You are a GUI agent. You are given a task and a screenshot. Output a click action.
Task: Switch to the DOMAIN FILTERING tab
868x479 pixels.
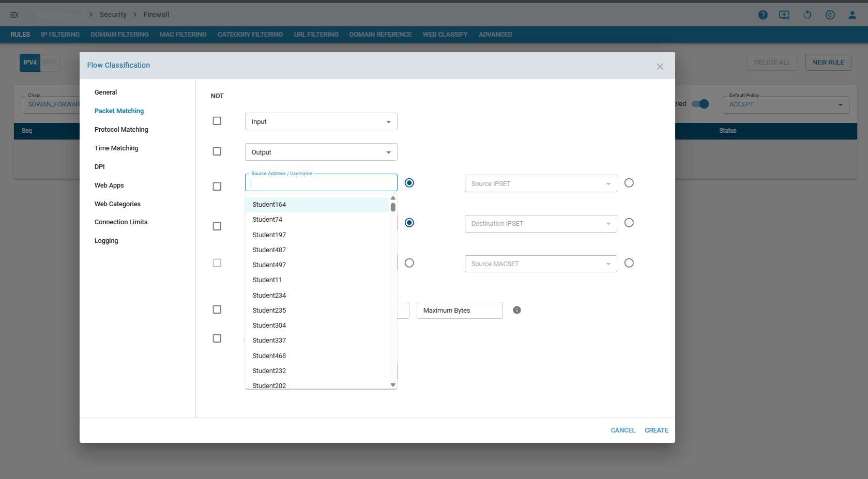click(119, 35)
